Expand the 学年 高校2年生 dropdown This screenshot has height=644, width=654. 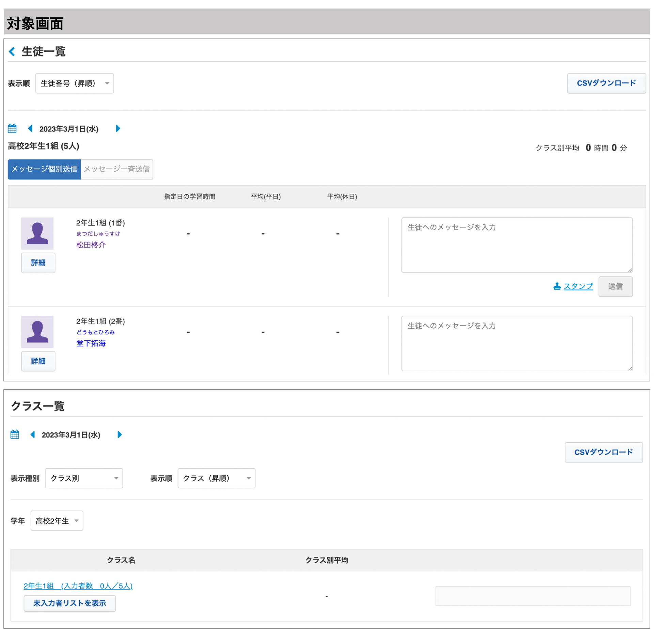57,521
